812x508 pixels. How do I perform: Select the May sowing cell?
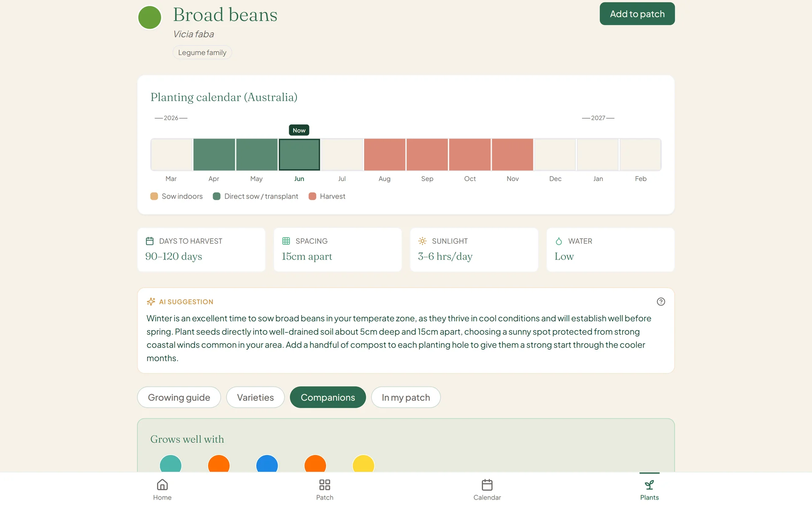pos(257,155)
